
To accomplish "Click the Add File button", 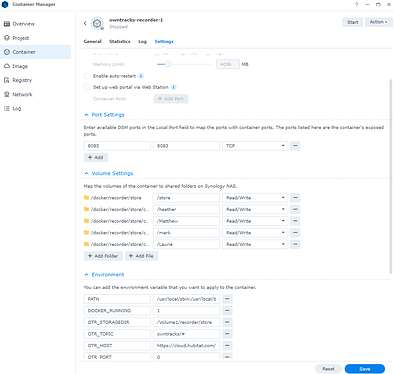I will [x=141, y=256].
